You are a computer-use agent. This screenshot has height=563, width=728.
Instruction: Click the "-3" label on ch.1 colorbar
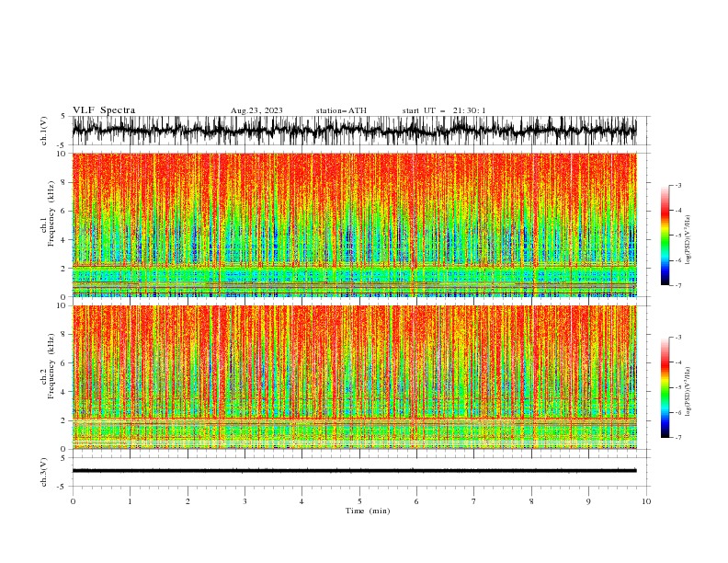click(x=678, y=186)
